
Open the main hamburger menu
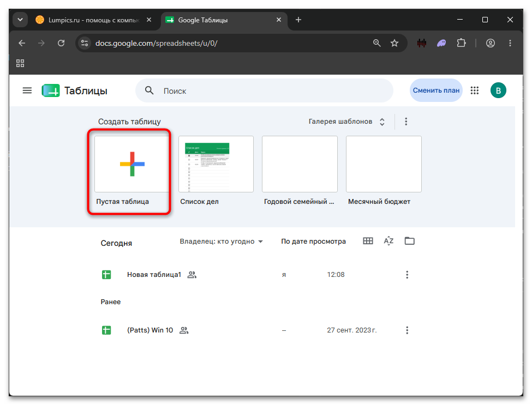coord(27,91)
